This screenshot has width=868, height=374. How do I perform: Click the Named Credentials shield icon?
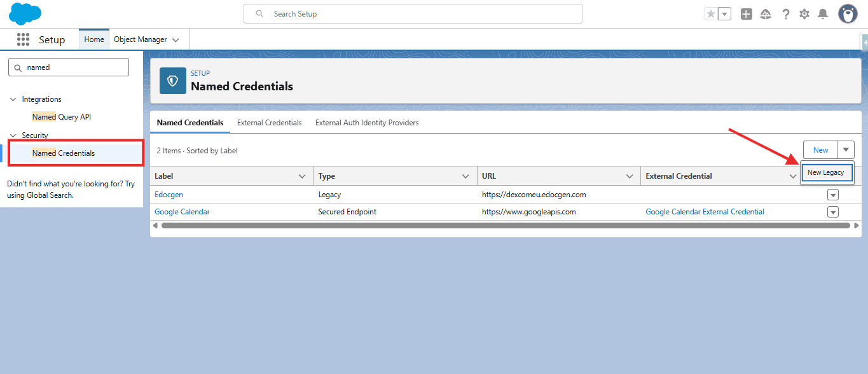173,81
